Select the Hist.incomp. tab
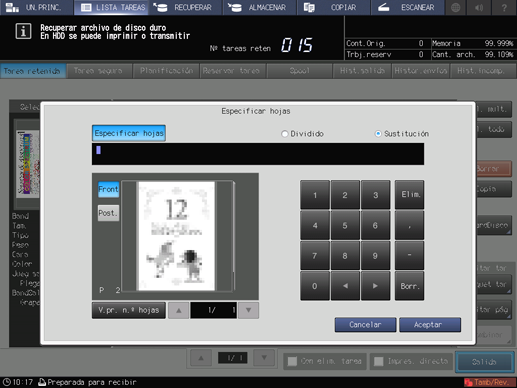Viewport: 517px width, 388px height. click(x=482, y=71)
